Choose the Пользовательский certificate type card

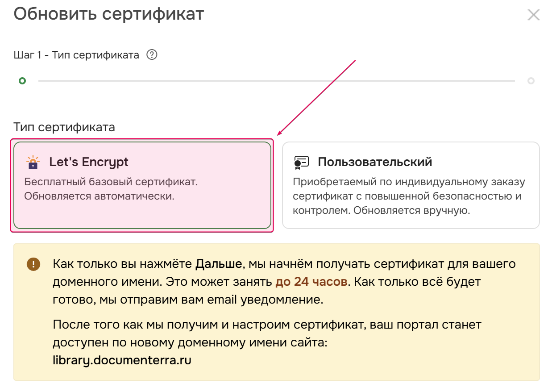pyautogui.click(x=411, y=185)
